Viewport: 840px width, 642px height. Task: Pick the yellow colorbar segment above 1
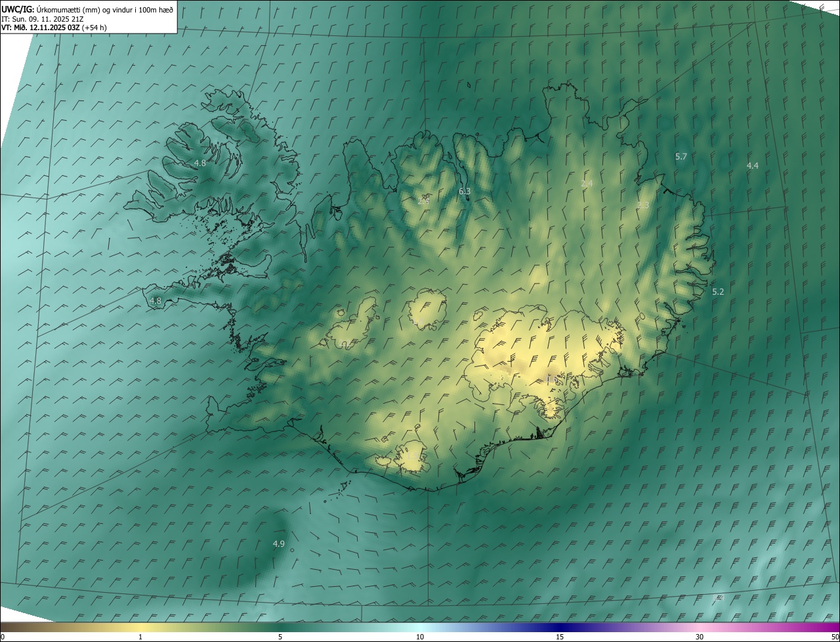tap(140, 627)
